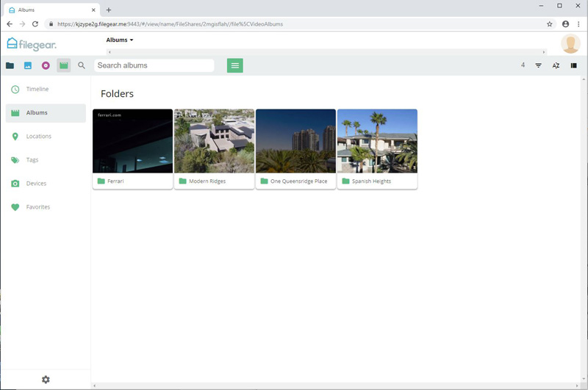Open the Files view folder icon
Image resolution: width=588 pixels, height=390 pixels.
pyautogui.click(x=10, y=65)
